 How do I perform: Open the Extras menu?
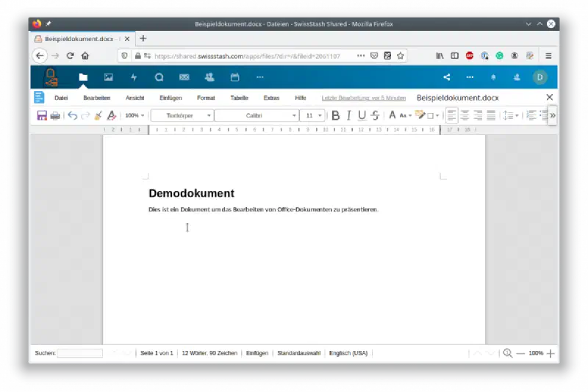pos(271,98)
